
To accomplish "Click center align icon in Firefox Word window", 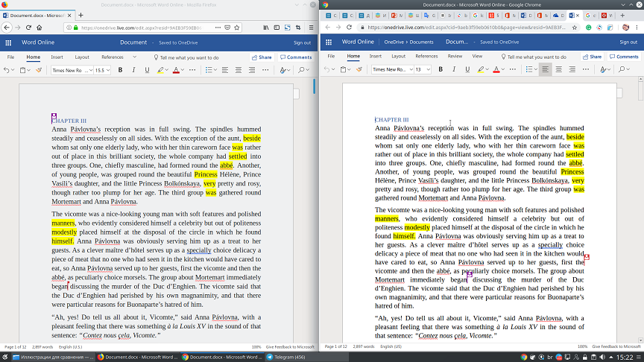I will 239,70.
